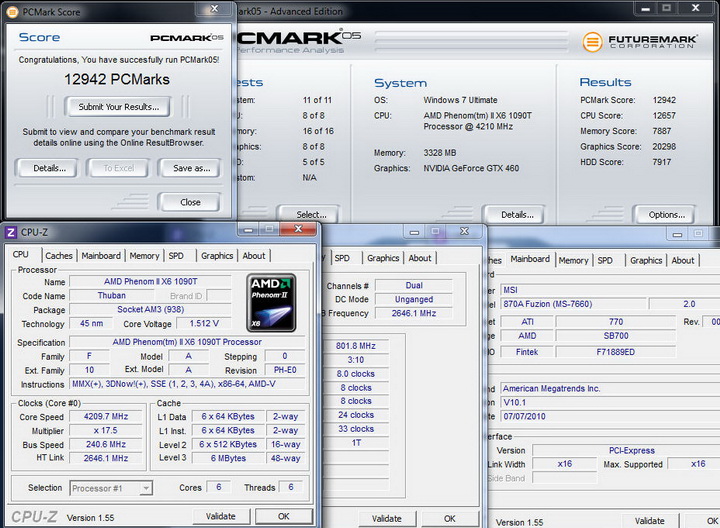Open SPD tab in right CPU-Z window

pos(605,260)
